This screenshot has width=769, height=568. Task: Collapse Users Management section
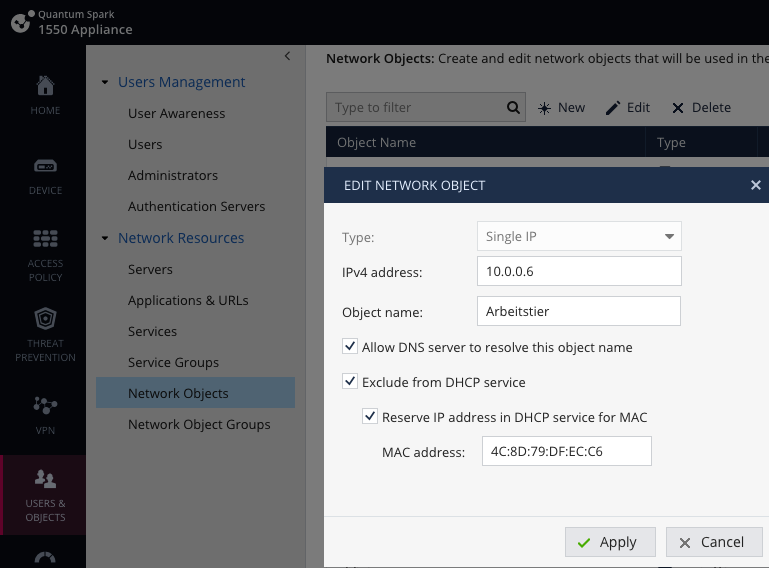[104, 82]
